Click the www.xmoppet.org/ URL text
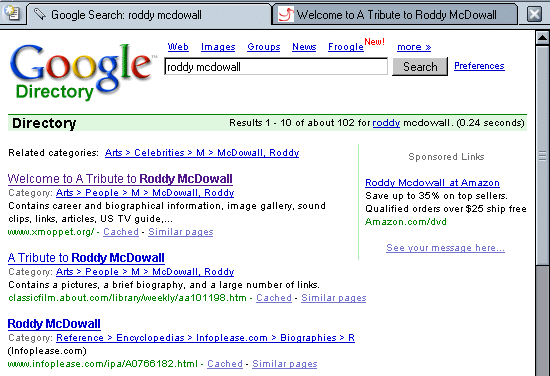 pyautogui.click(x=51, y=231)
